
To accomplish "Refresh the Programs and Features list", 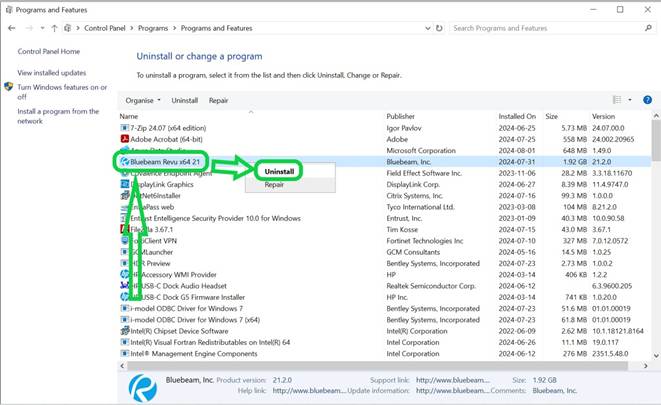I will click(x=439, y=28).
